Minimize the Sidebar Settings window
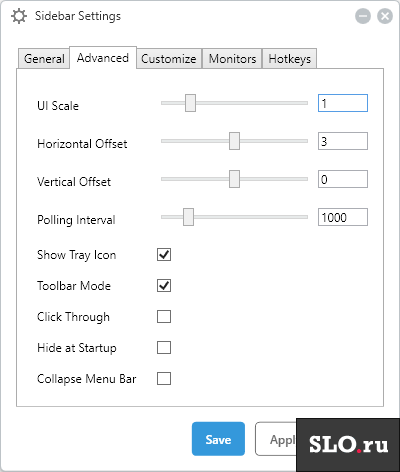 click(x=363, y=16)
